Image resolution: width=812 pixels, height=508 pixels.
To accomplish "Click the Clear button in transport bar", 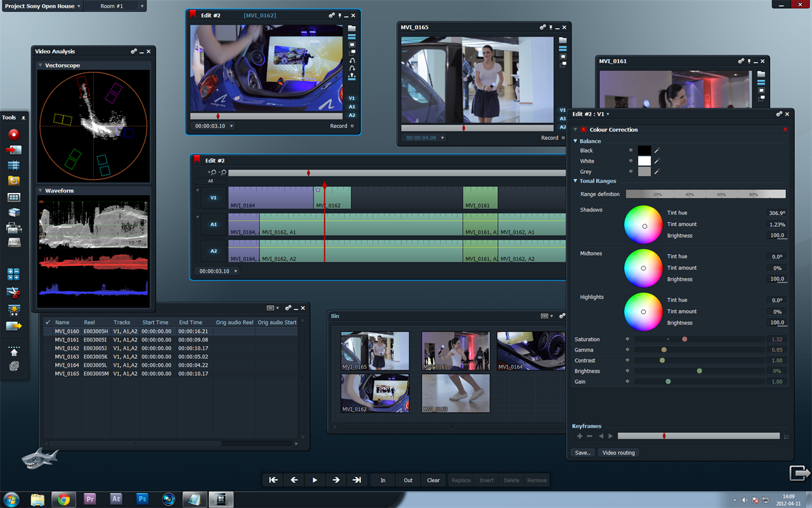I will (433, 480).
